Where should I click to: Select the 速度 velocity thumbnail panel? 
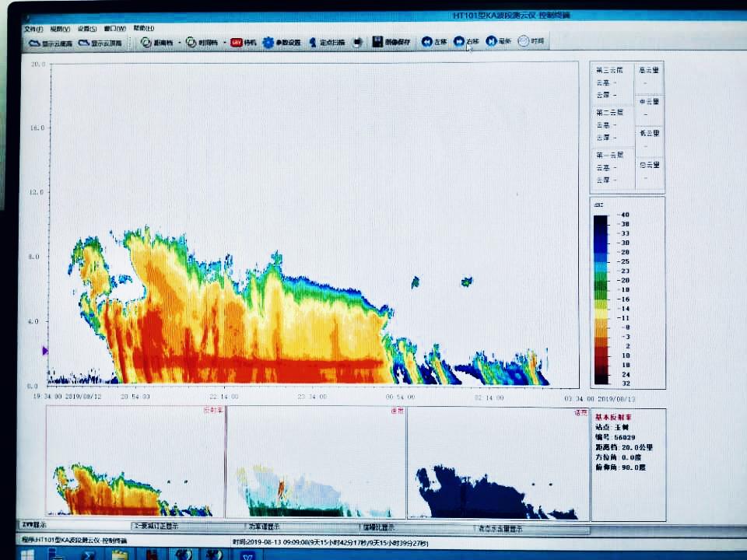pos(316,463)
